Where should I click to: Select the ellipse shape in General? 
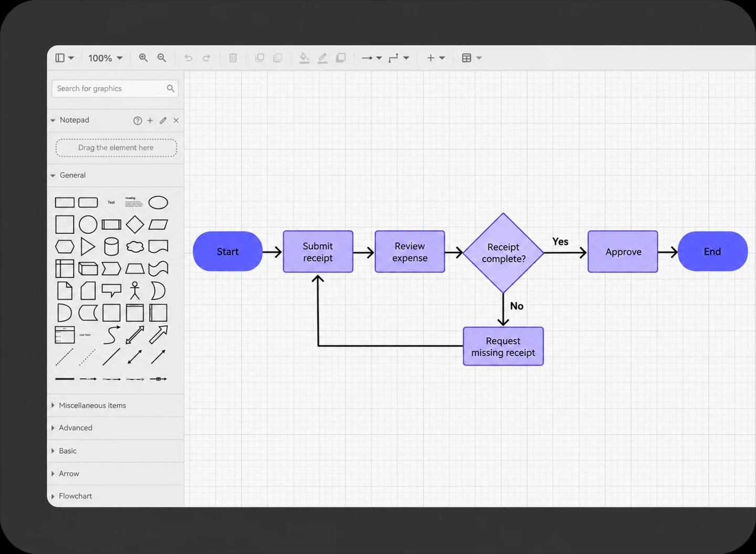point(158,202)
